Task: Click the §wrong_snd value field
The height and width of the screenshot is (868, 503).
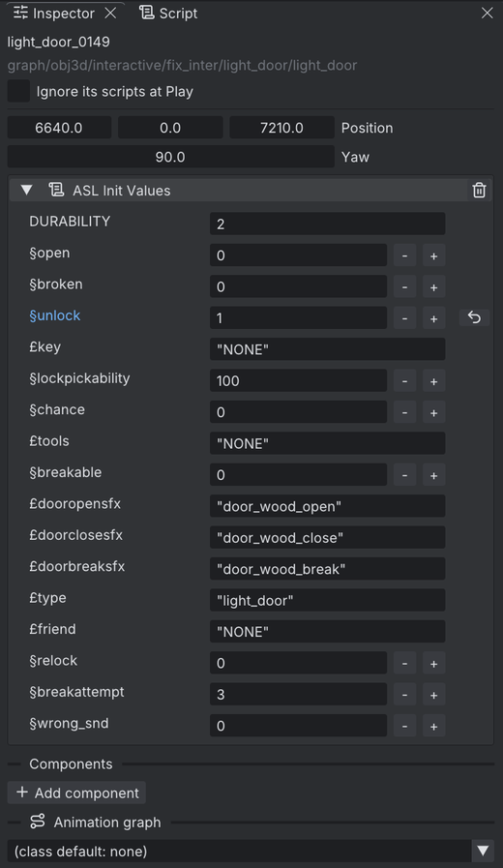Action: 298,726
